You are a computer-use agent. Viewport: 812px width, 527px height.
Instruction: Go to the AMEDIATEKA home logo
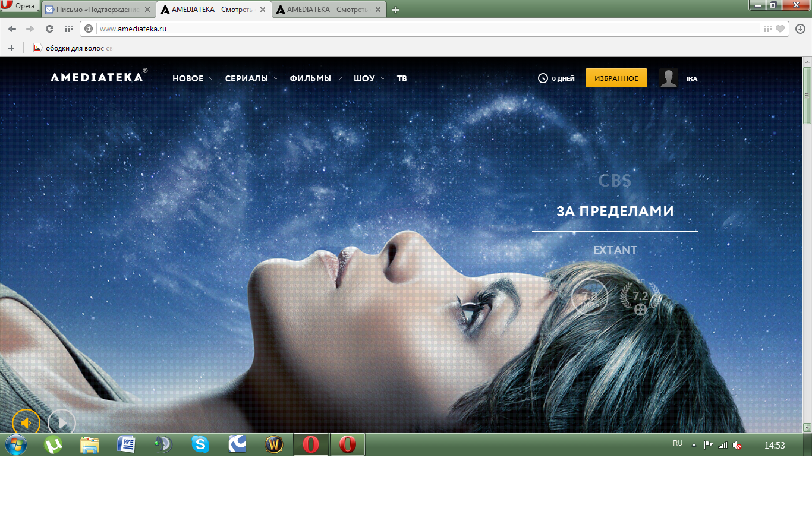tap(99, 77)
